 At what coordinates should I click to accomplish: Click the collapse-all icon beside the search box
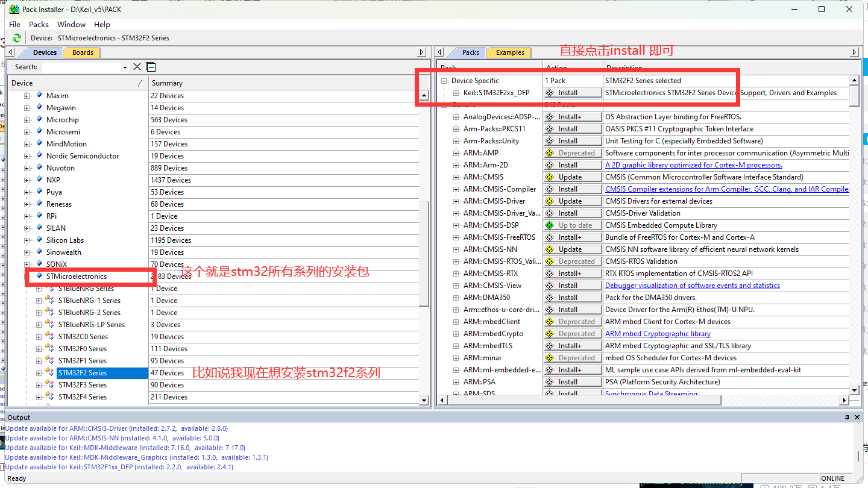pyautogui.click(x=151, y=67)
